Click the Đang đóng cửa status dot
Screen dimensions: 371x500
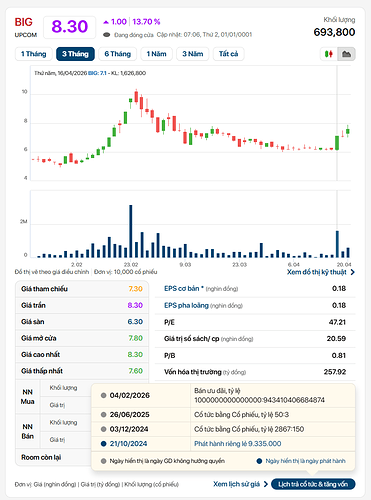(107, 35)
